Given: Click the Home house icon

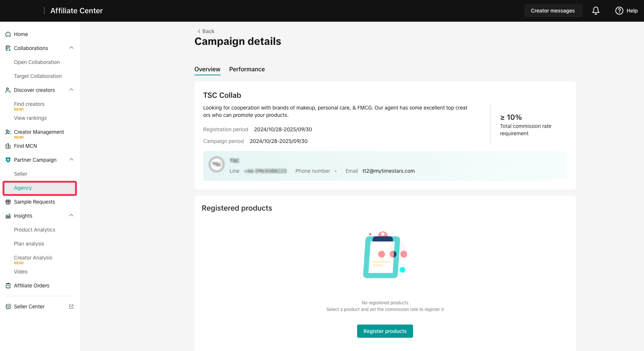Looking at the screenshot, I should tap(8, 34).
